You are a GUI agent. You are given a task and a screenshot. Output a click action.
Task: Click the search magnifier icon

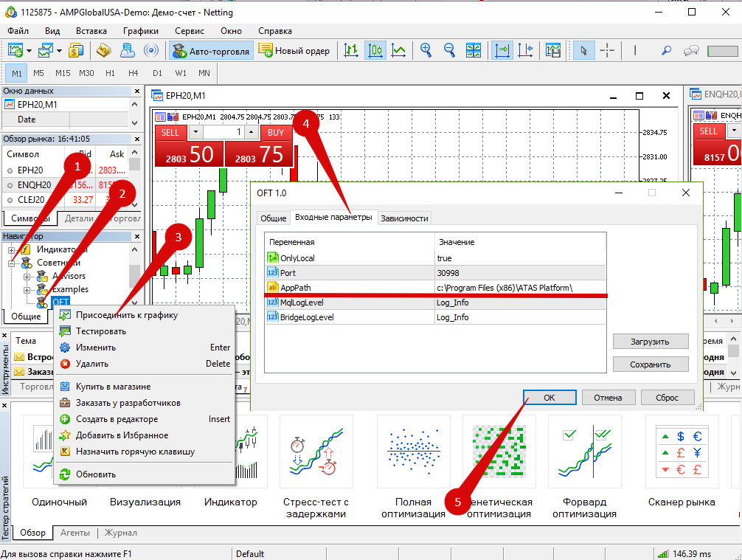[x=666, y=50]
